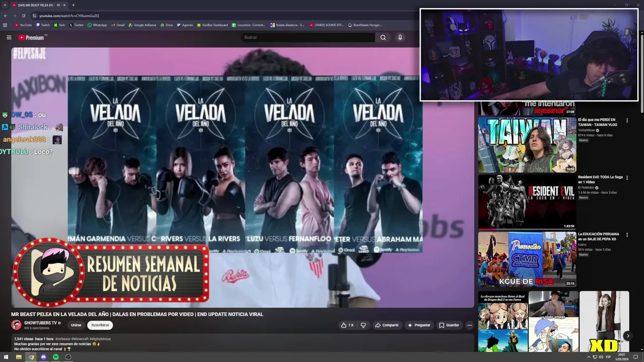644x362 pixels.
Task: Open the more actions three-dot button
Action: (469, 325)
